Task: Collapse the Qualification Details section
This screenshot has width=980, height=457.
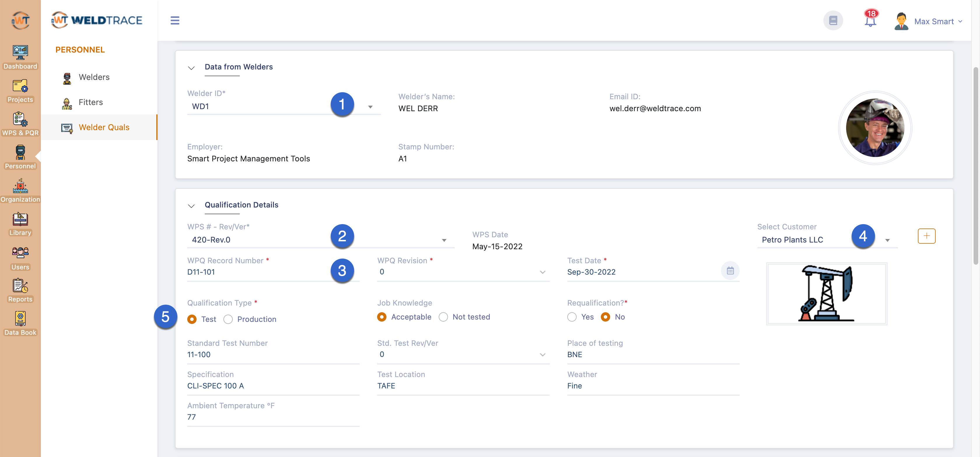Action: (191, 206)
